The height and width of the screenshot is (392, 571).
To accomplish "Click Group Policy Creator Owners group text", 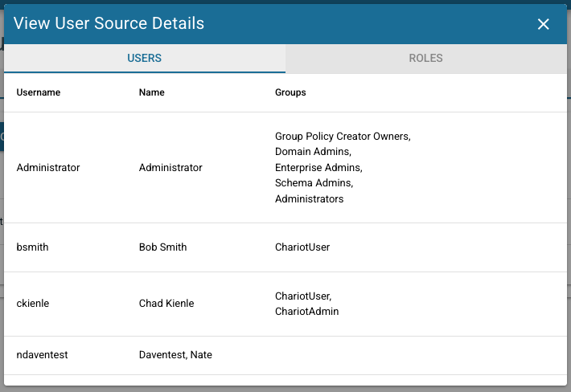I will coord(343,137).
